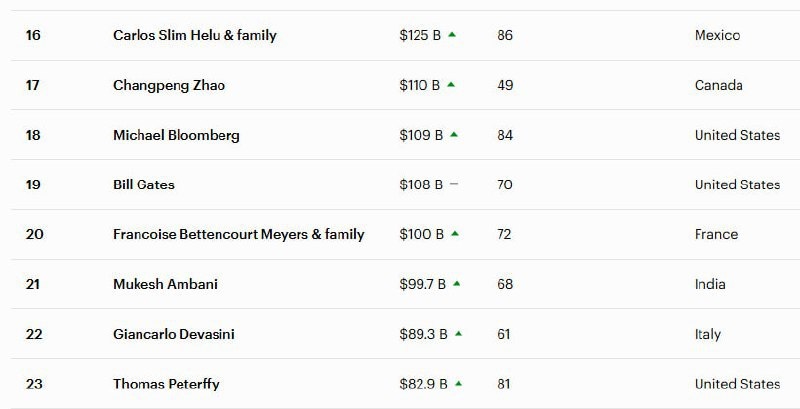The image size is (800, 409).
Task: Open Francoise Bettencourt Meyers & family profile
Action: [x=239, y=234]
